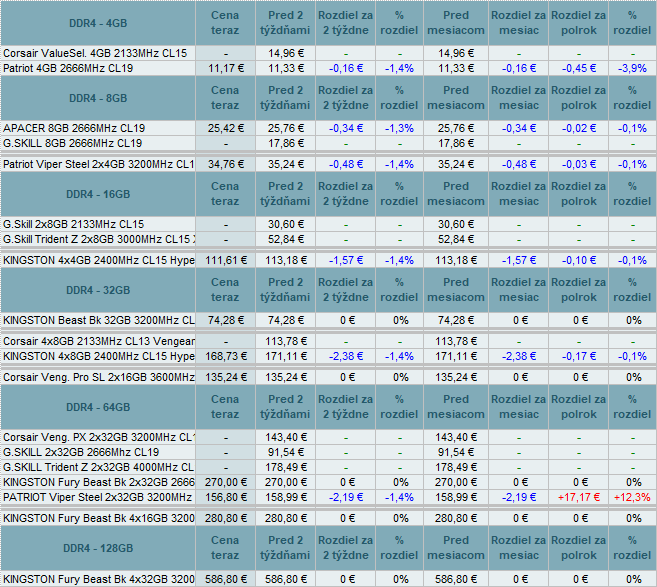The height and width of the screenshot is (587, 657).
Task: Click the 156,80 € current price cell
Action: (x=225, y=497)
